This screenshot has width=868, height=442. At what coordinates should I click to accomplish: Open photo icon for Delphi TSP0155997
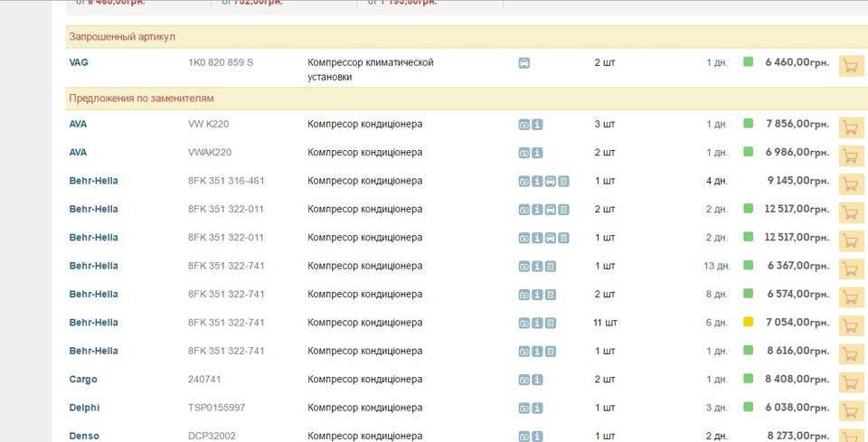[x=524, y=408]
